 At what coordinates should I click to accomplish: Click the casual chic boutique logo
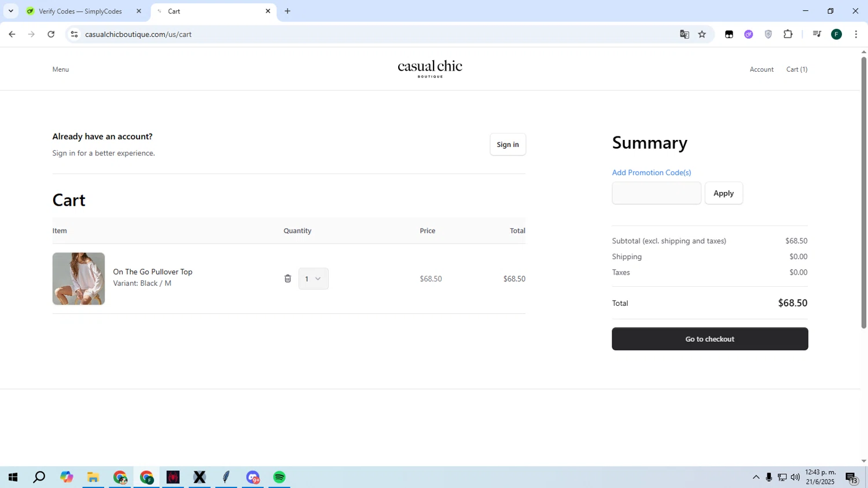(x=430, y=69)
